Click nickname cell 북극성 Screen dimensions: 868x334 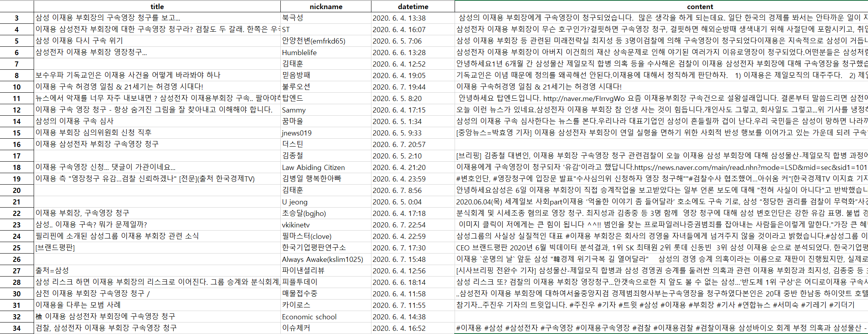click(x=326, y=18)
